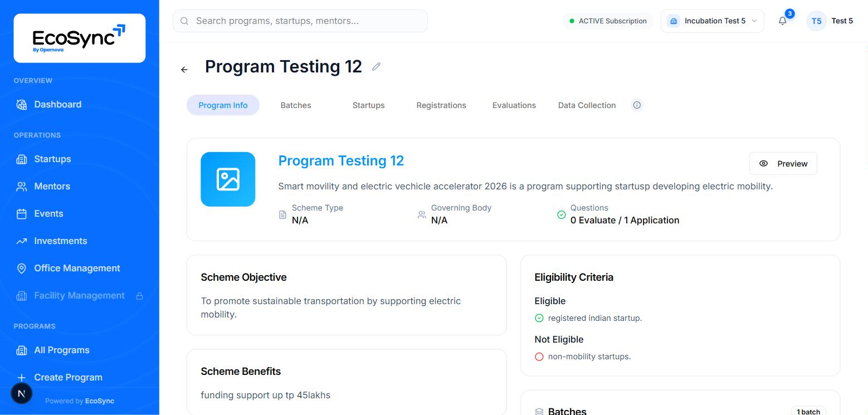Viewport: 868px width, 415px height.
Task: Open the Incubation Test 5 dropdown
Action: point(712,21)
